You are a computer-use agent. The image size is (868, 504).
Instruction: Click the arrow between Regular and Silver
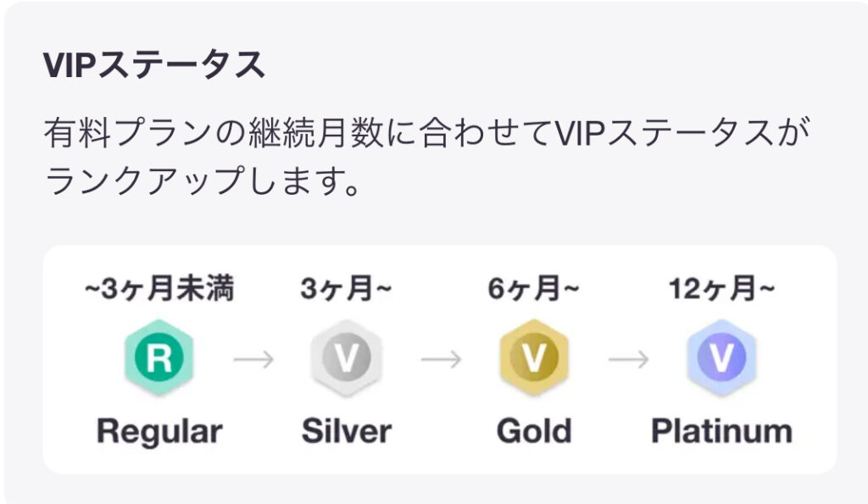coord(253,359)
